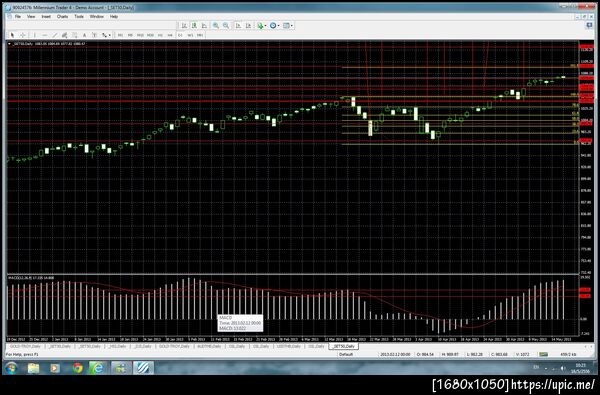Click the zoom in magnifier icon

216,26
